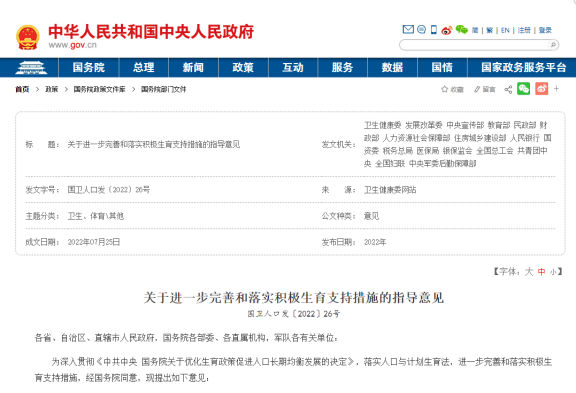Set font size to medium (中)
This screenshot has width=576, height=393.
[x=541, y=272]
